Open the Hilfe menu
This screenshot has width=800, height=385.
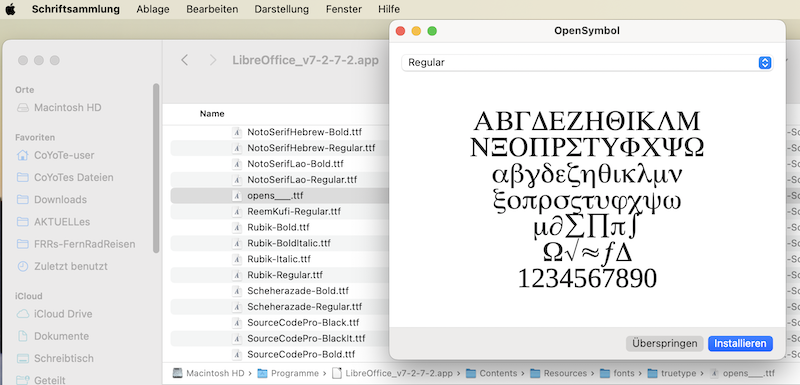(389, 9)
